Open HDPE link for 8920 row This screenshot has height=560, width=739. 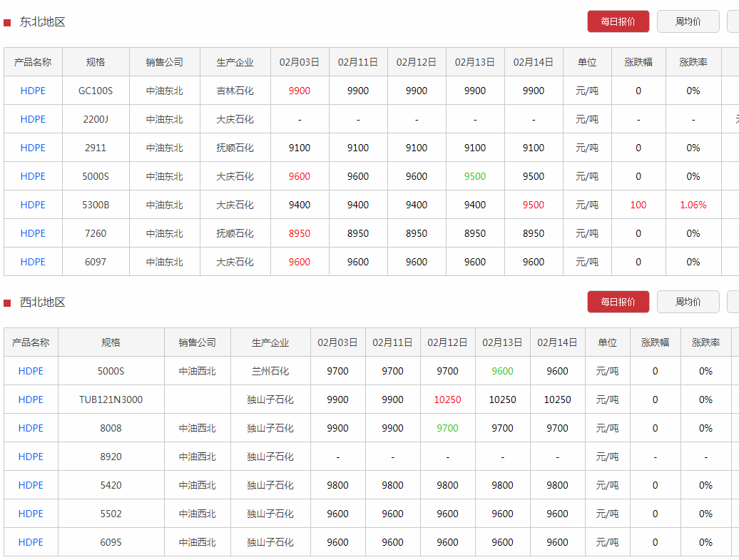[31, 457]
